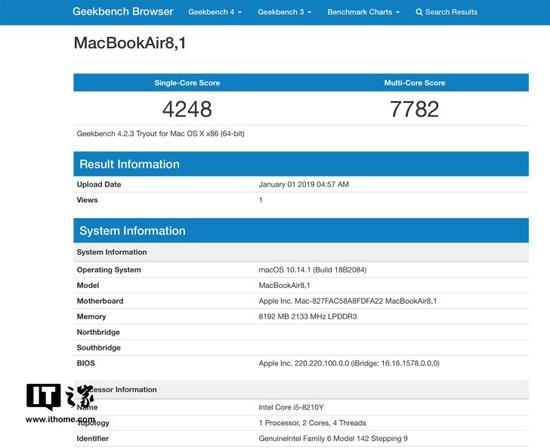Select the Upload Date label
Screen dimensions: 550x448
click(99, 184)
